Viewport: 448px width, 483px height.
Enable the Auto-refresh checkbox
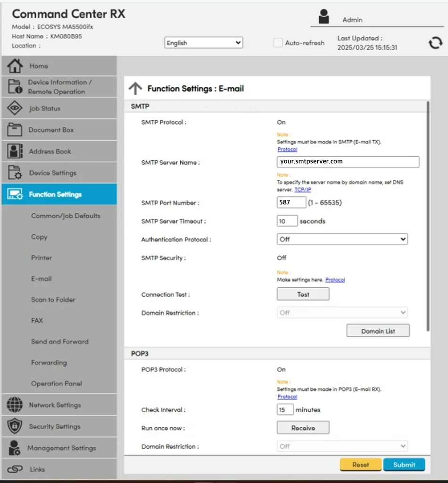point(278,43)
